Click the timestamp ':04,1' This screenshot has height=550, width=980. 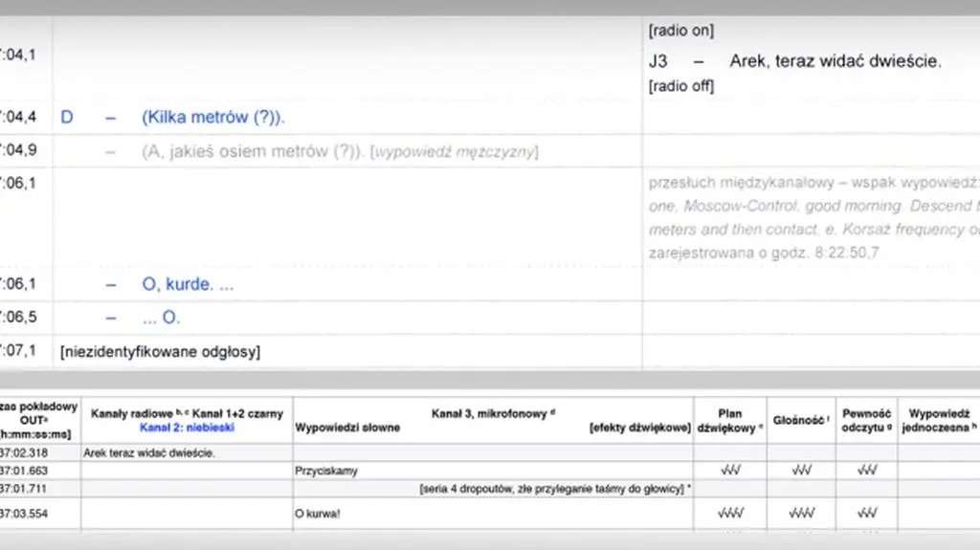point(18,55)
